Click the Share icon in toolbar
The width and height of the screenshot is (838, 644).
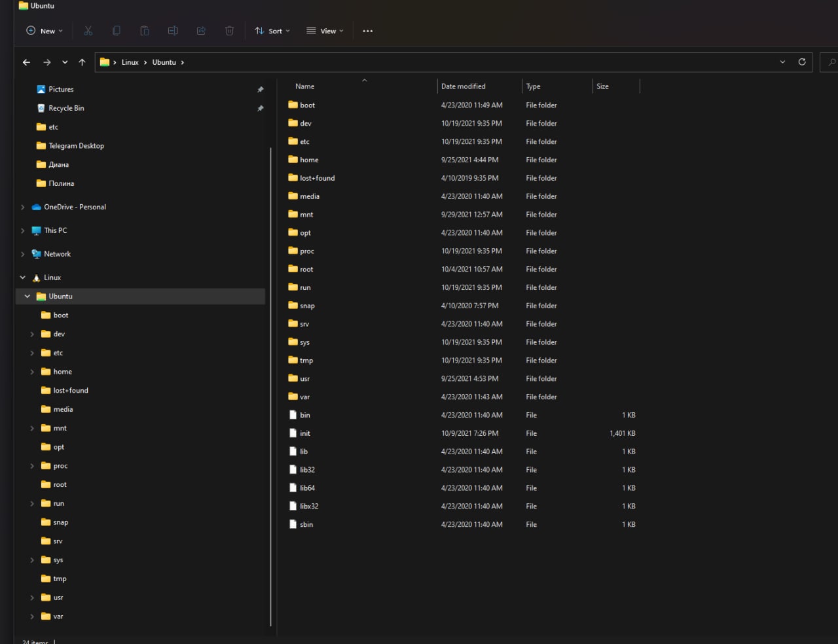point(201,31)
